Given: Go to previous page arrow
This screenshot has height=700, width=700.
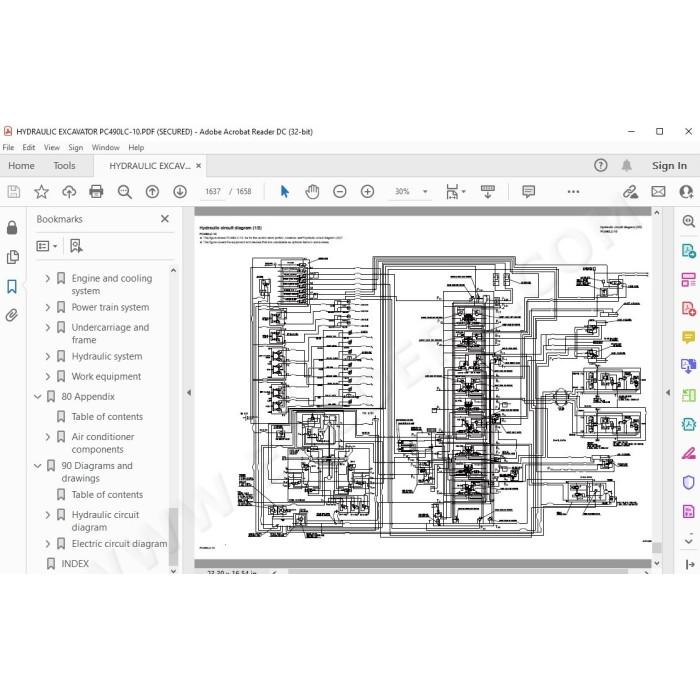Looking at the screenshot, I should pos(152,192).
